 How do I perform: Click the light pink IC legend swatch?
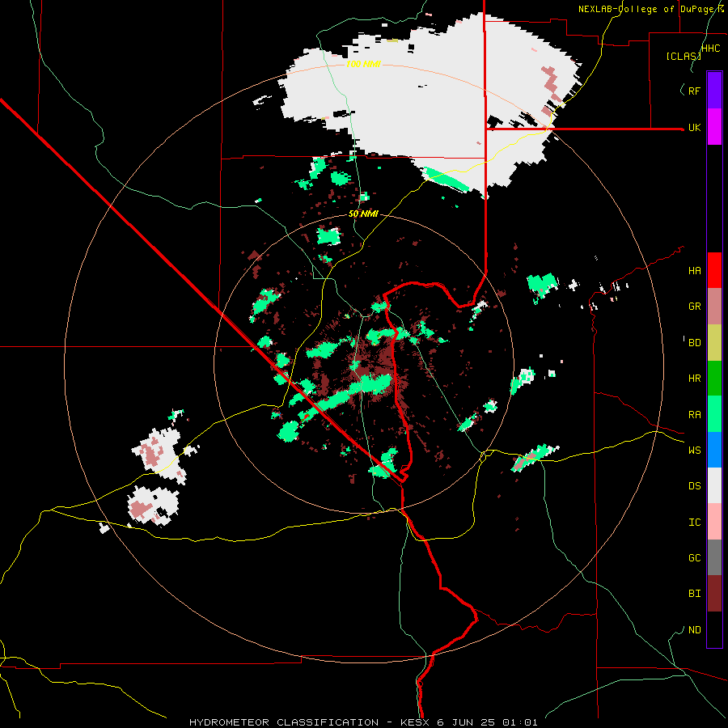714,522
